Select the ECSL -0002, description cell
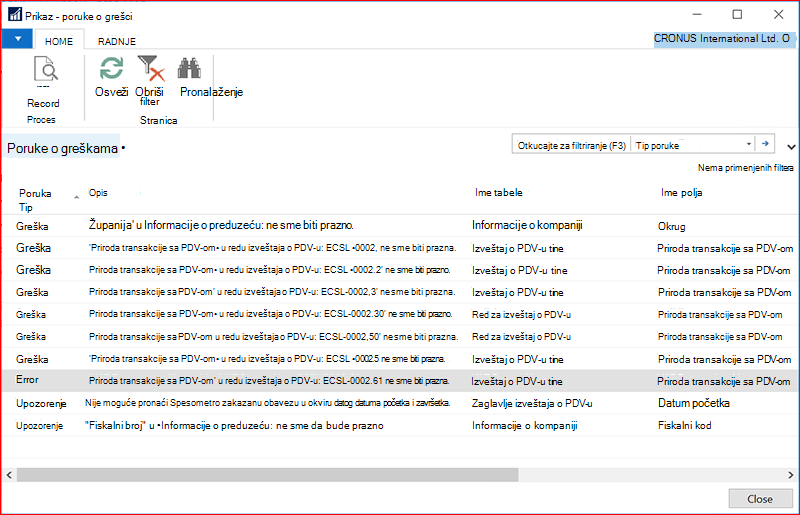 tap(272, 248)
